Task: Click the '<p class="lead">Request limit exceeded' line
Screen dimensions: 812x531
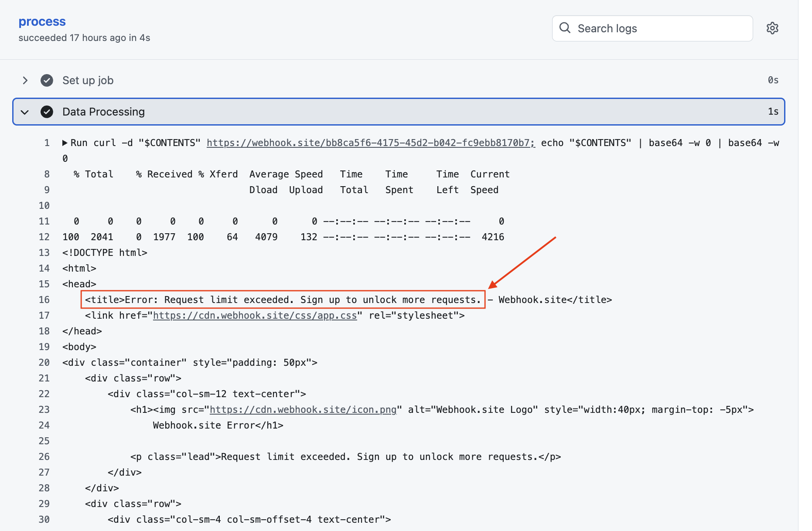Action: click(x=345, y=457)
